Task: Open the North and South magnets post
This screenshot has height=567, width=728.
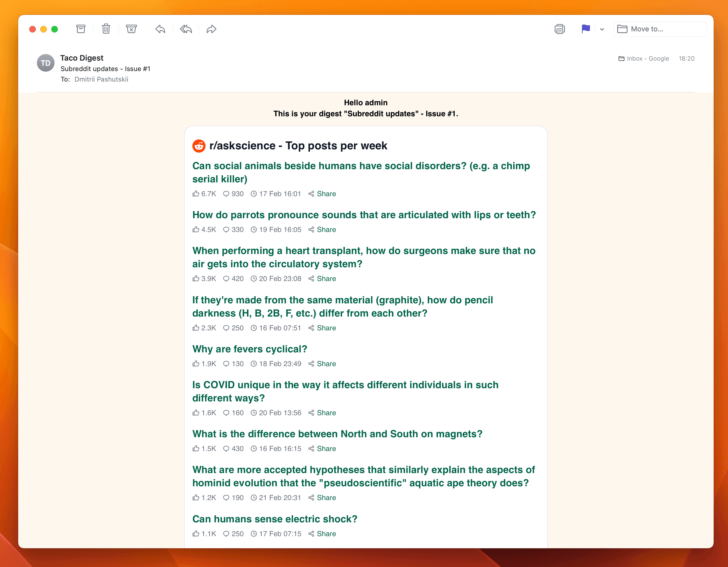Action: click(x=337, y=434)
